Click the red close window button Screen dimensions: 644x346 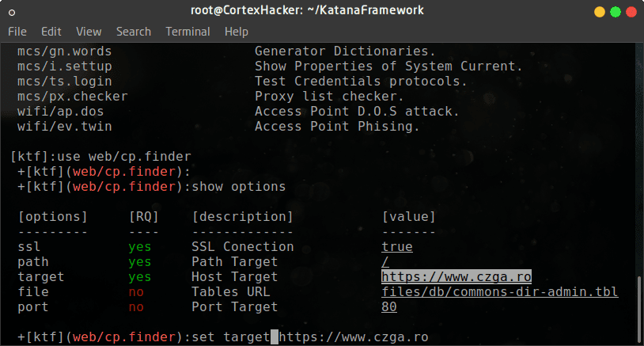pyautogui.click(x=631, y=12)
